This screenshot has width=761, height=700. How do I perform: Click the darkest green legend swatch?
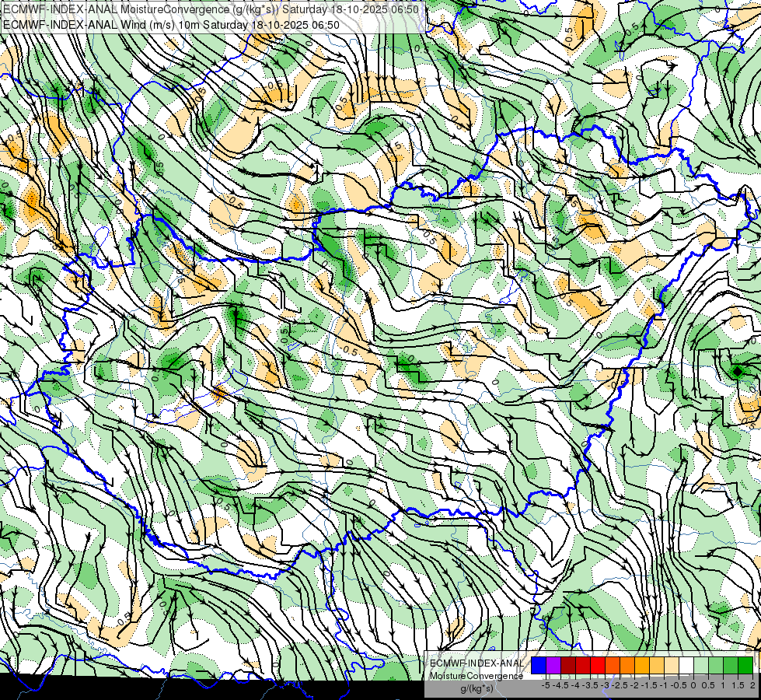[x=745, y=665]
